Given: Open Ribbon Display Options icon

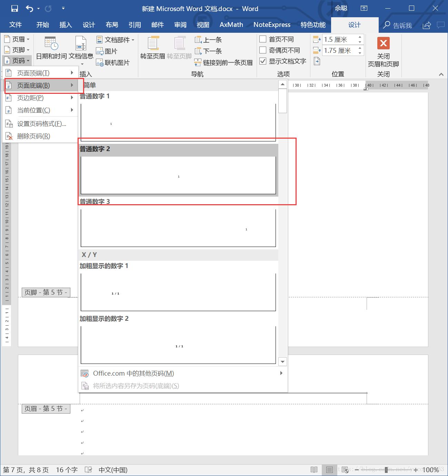Looking at the screenshot, I should coord(364,9).
